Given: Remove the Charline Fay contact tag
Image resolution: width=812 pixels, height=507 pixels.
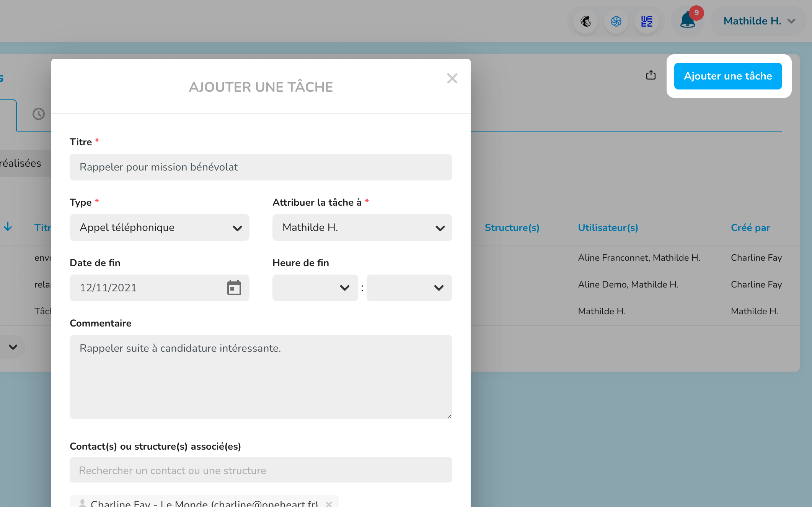Looking at the screenshot, I should click(328, 504).
